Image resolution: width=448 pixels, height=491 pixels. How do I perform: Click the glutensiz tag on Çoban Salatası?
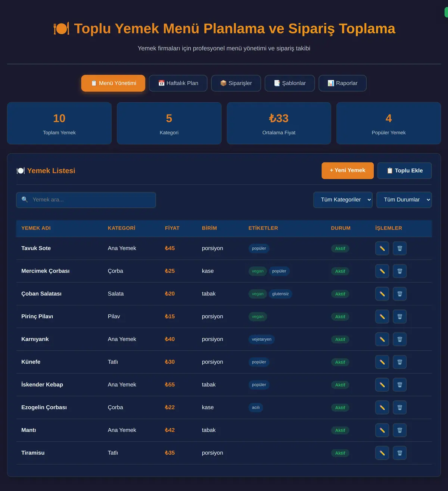[280, 294]
